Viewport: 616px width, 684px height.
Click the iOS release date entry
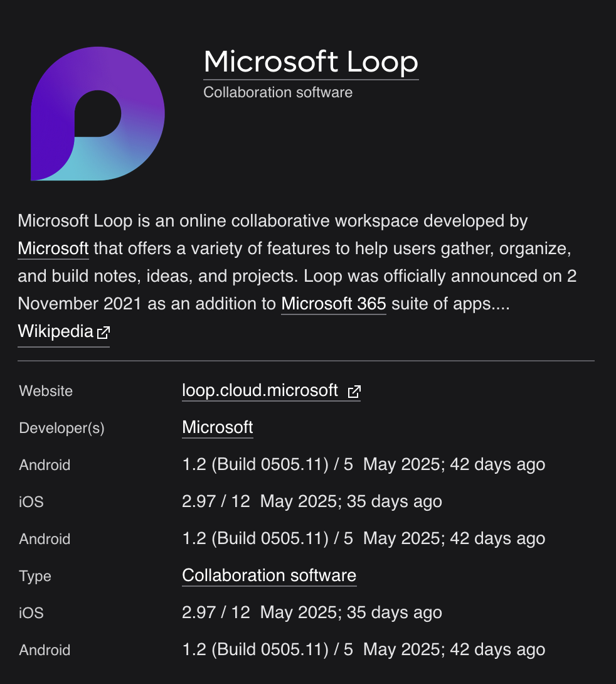(312, 501)
